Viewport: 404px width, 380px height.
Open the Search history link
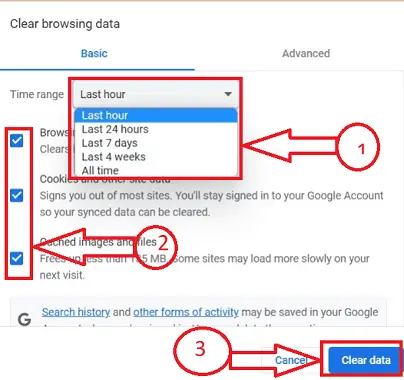[76, 312]
